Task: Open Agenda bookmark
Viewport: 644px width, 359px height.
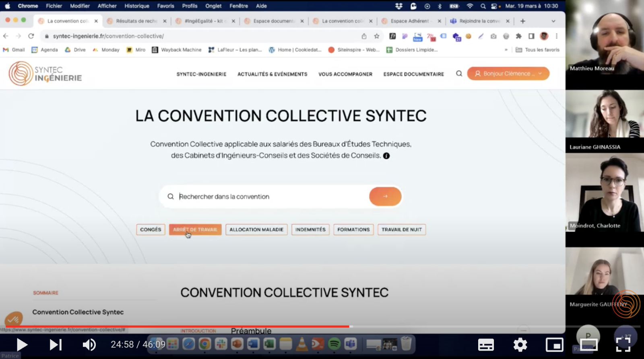Action: (x=45, y=50)
